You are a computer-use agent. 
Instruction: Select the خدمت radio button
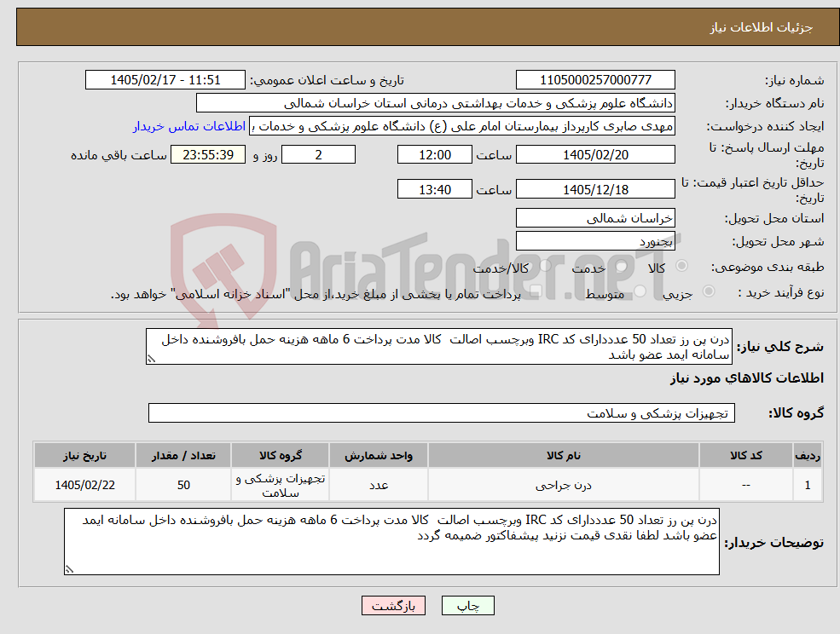pyautogui.click(x=622, y=266)
